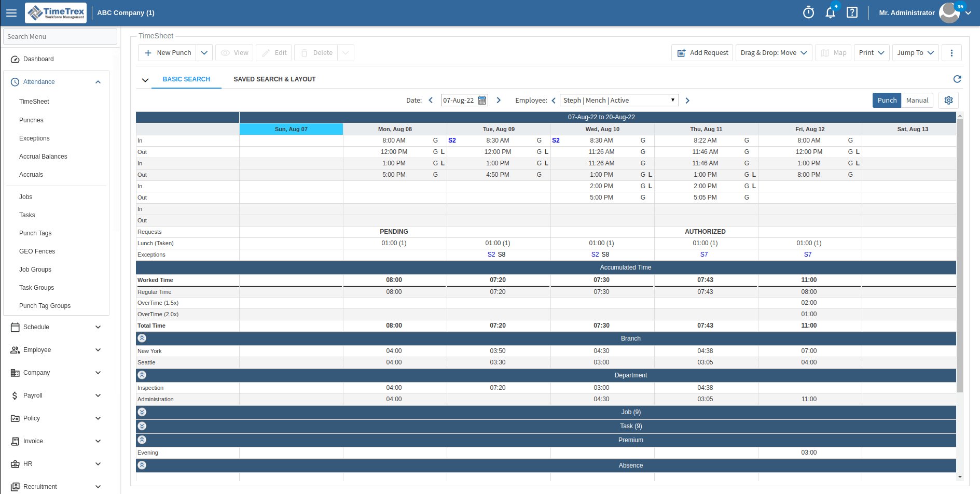Open Accrual Balances in the Attendance menu
The height and width of the screenshot is (494, 980).
pyautogui.click(x=43, y=156)
